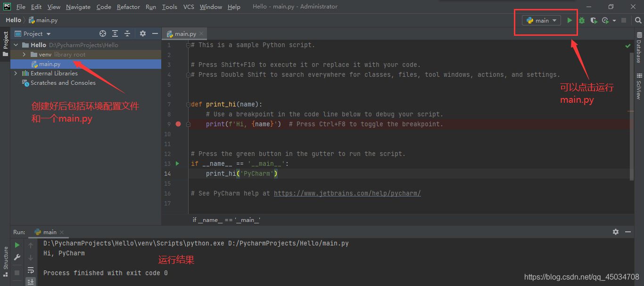Viewport: 644px width, 286px height.
Task: Select Opened File locate target icon
Action: 103,33
